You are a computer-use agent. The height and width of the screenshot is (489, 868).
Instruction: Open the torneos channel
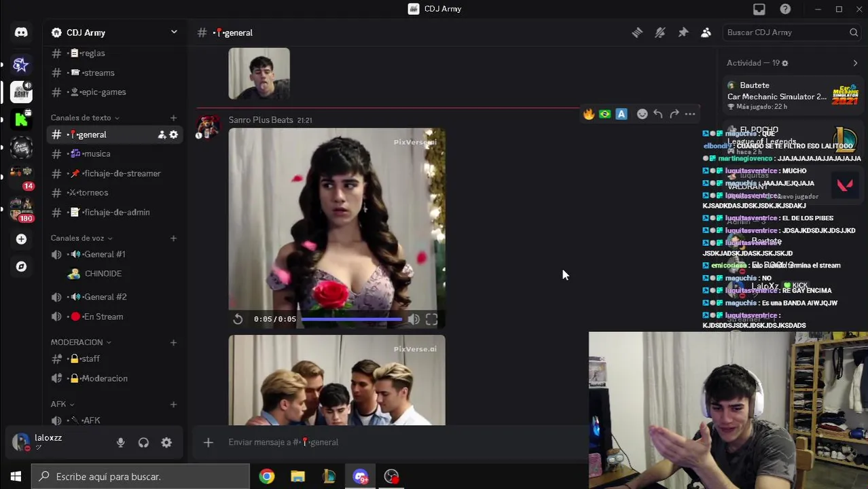(x=115, y=192)
